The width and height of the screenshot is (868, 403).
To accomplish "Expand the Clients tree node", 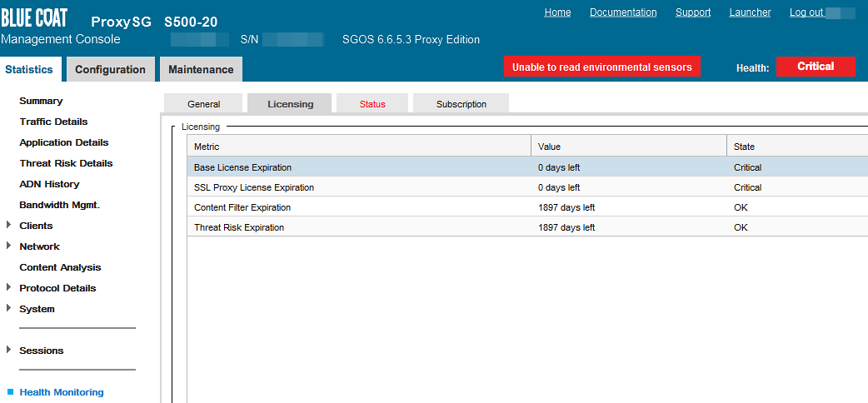I will pos(8,225).
